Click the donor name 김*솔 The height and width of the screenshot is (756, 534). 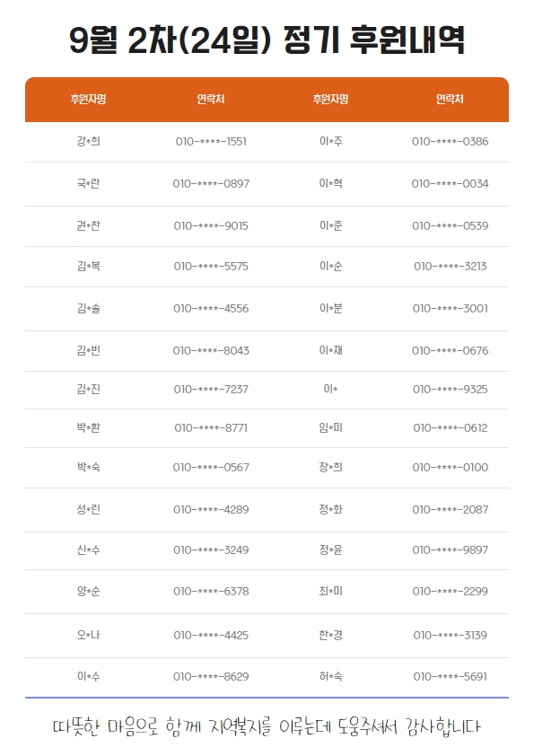(x=88, y=309)
